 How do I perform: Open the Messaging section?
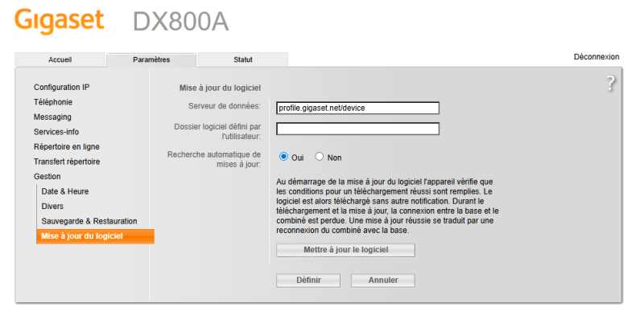[52, 117]
